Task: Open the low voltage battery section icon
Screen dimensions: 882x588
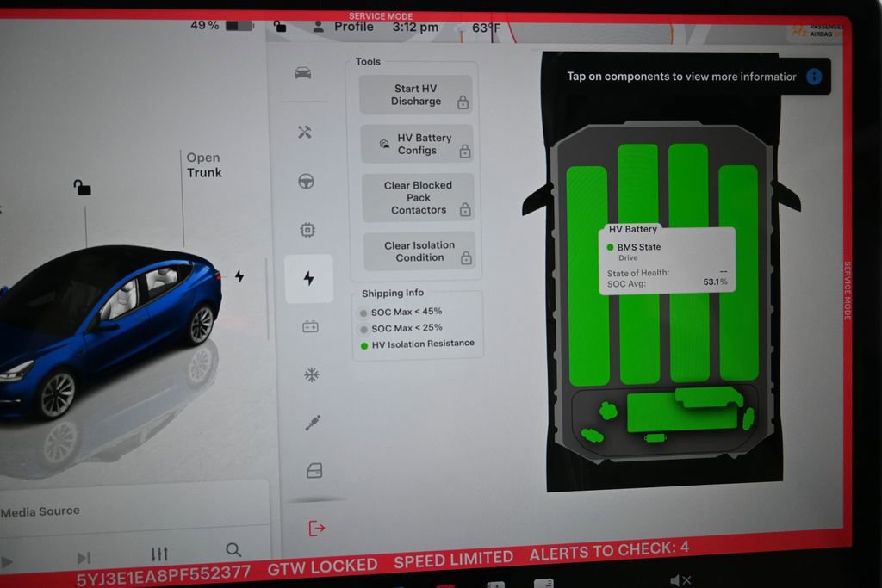Action: pos(310,326)
